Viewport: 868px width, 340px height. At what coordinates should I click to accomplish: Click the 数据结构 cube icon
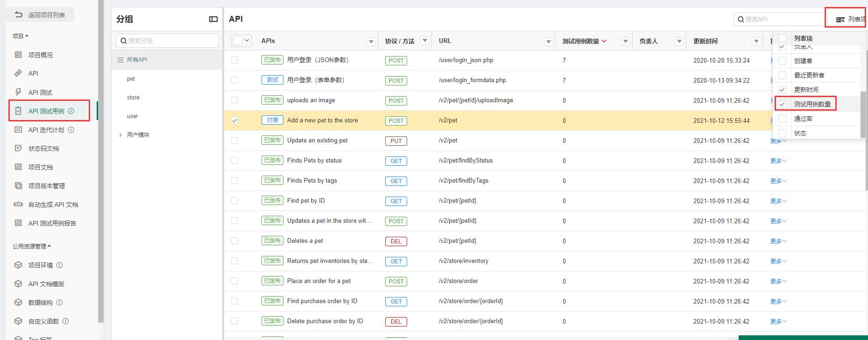(x=18, y=302)
